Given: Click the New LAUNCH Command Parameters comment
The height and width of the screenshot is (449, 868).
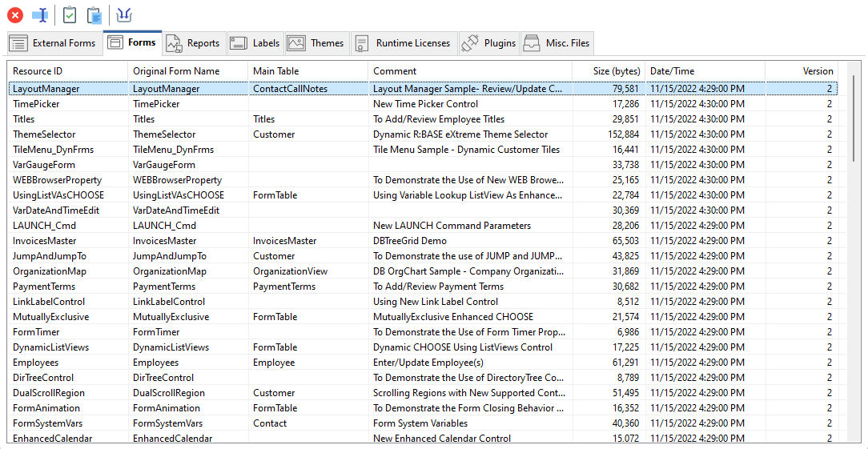Looking at the screenshot, I should coord(452,226).
